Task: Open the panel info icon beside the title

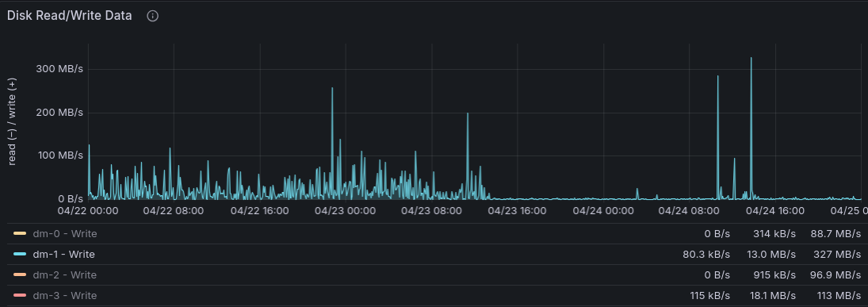Action: point(153,16)
